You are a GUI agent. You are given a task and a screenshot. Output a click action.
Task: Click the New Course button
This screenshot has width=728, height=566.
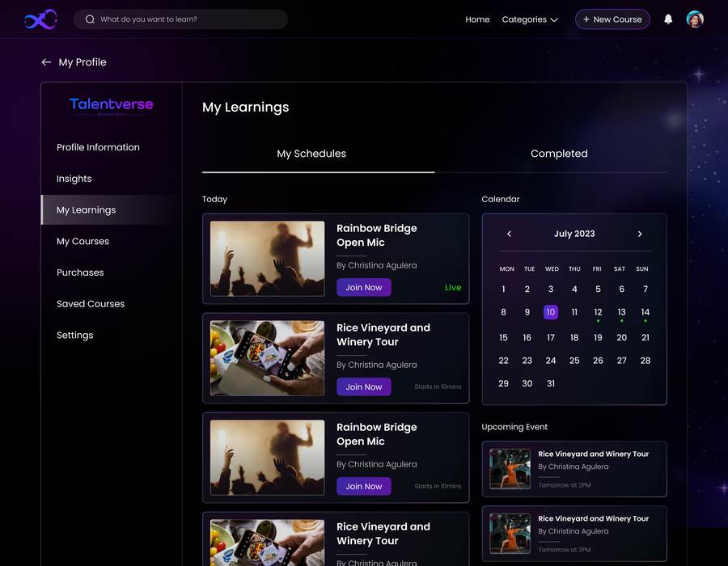click(x=612, y=19)
